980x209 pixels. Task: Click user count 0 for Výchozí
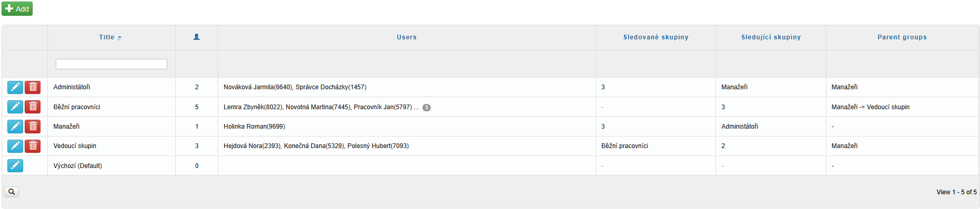[x=197, y=166]
